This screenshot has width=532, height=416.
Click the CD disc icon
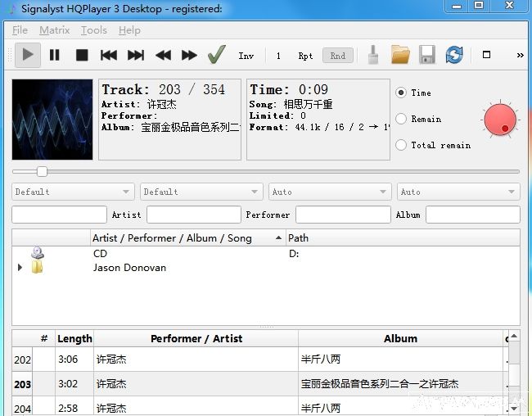[38, 253]
